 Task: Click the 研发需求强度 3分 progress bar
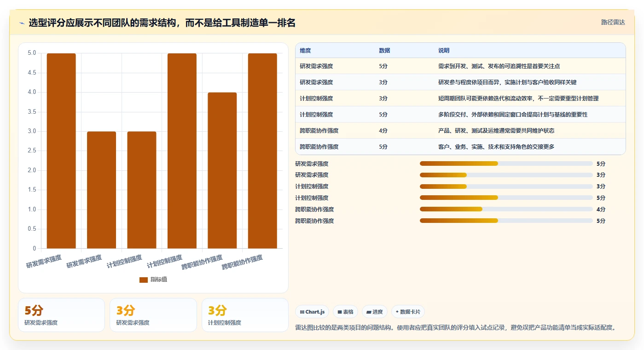click(506, 175)
